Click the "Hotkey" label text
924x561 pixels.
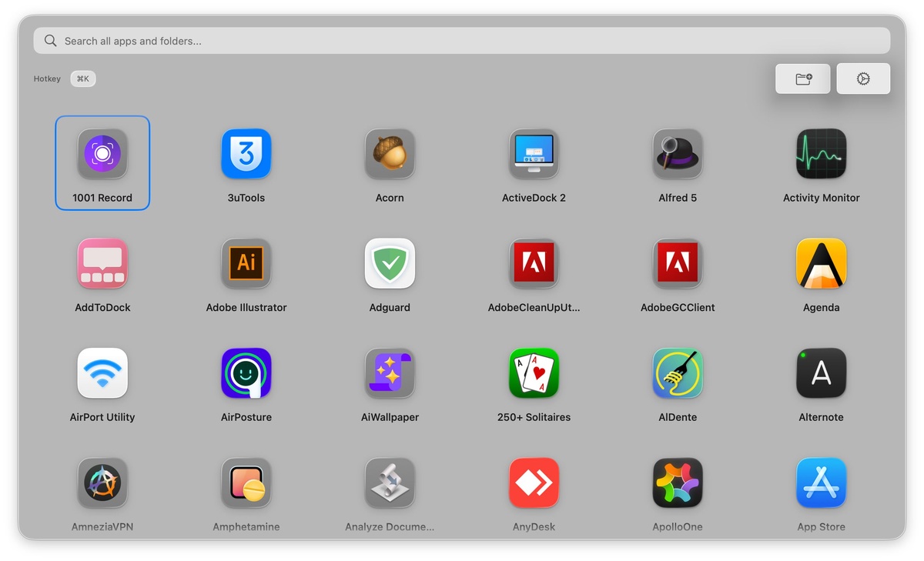(47, 78)
